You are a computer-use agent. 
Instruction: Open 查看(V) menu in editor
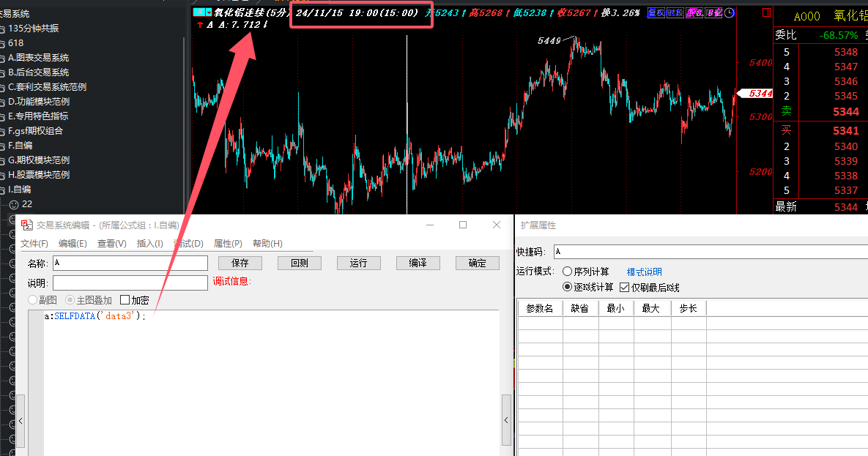[x=112, y=244]
